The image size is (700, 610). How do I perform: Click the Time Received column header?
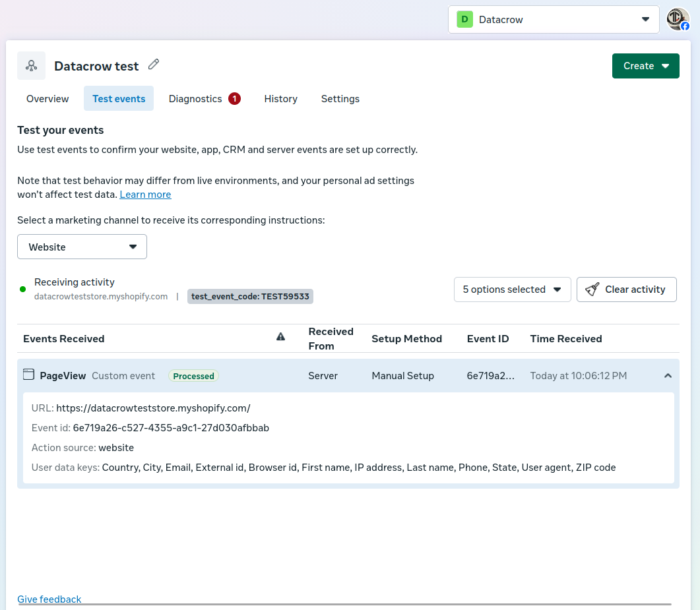[566, 339]
